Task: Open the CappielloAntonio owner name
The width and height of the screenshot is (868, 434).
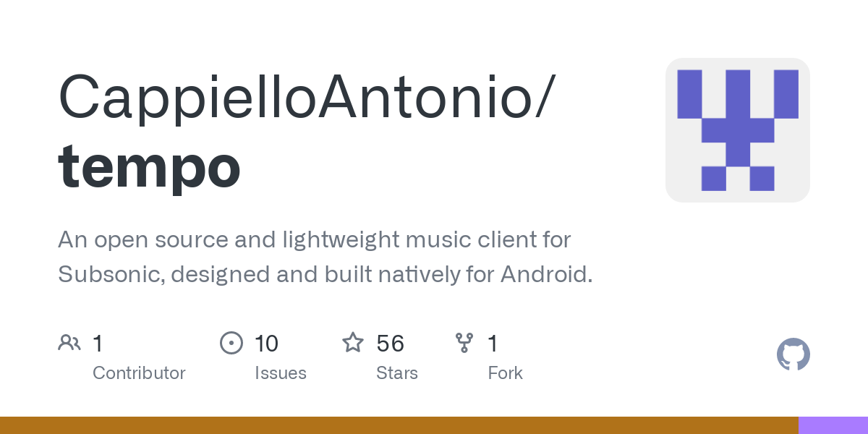Action: click(298, 97)
